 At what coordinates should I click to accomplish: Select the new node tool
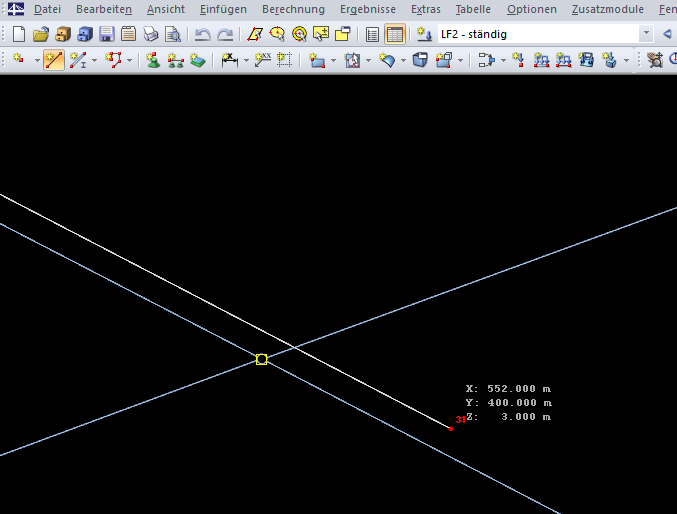[x=19, y=60]
